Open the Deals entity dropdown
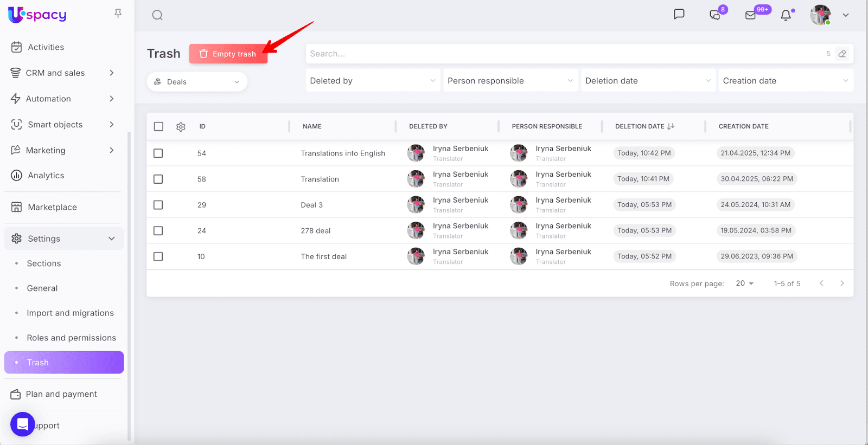Viewport: 868px width, 445px height. tap(197, 82)
